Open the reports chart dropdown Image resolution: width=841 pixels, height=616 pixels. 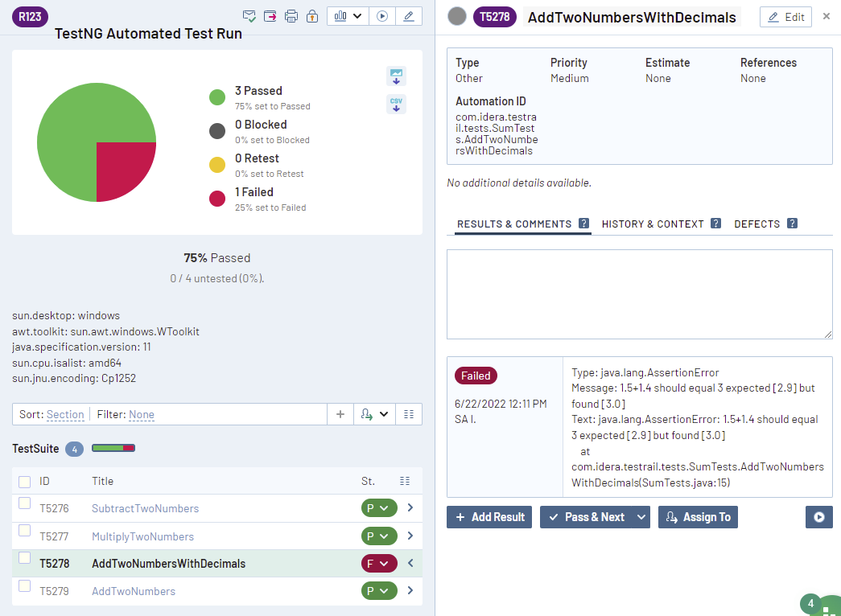point(348,16)
